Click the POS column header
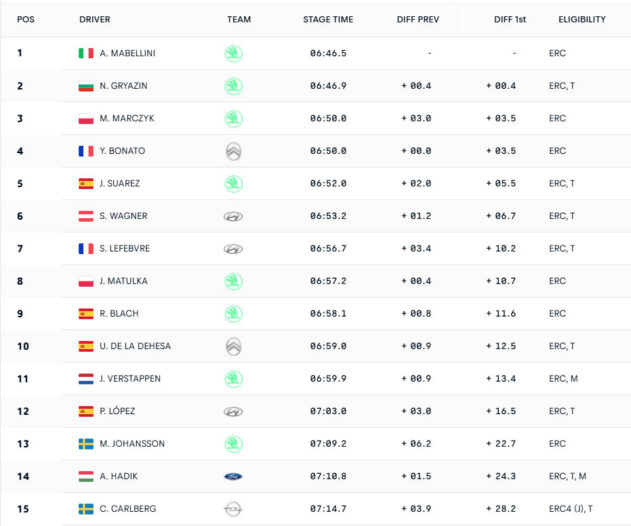The height and width of the screenshot is (526, 631). click(25, 19)
